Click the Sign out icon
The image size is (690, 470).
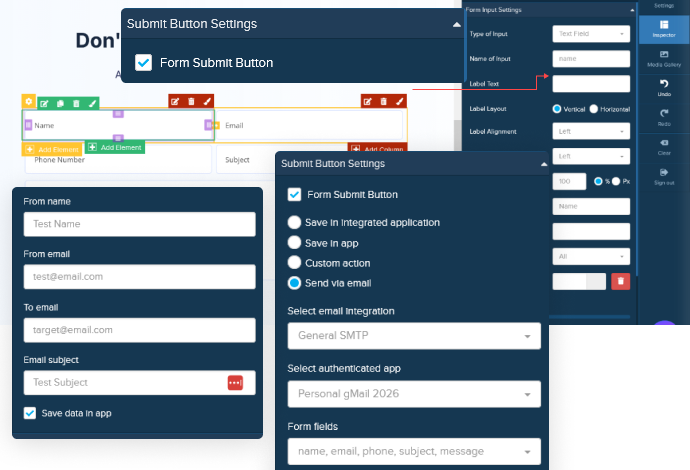[664, 176]
